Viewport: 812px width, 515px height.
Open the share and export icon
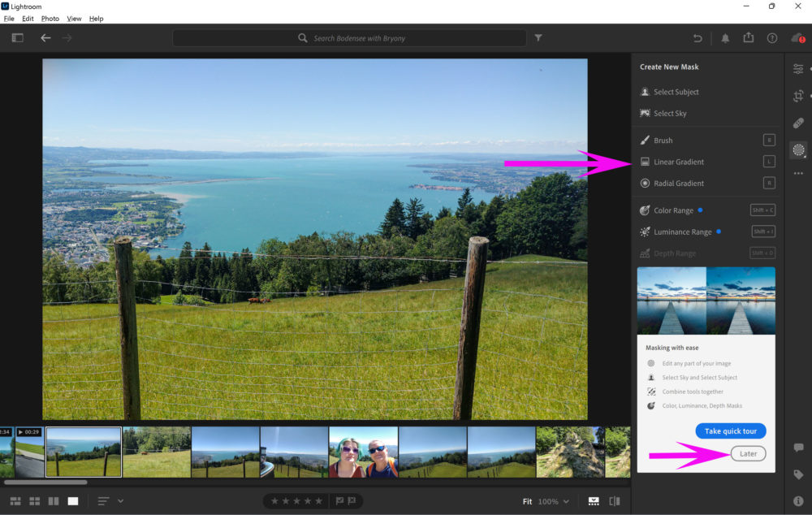(x=749, y=37)
